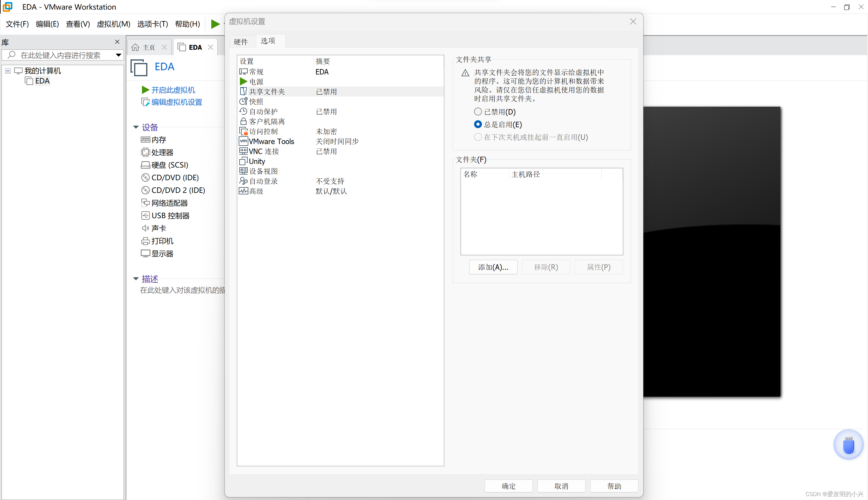Click the 内存 memory device icon
Viewport: 868px width, 500px height.
pos(145,140)
